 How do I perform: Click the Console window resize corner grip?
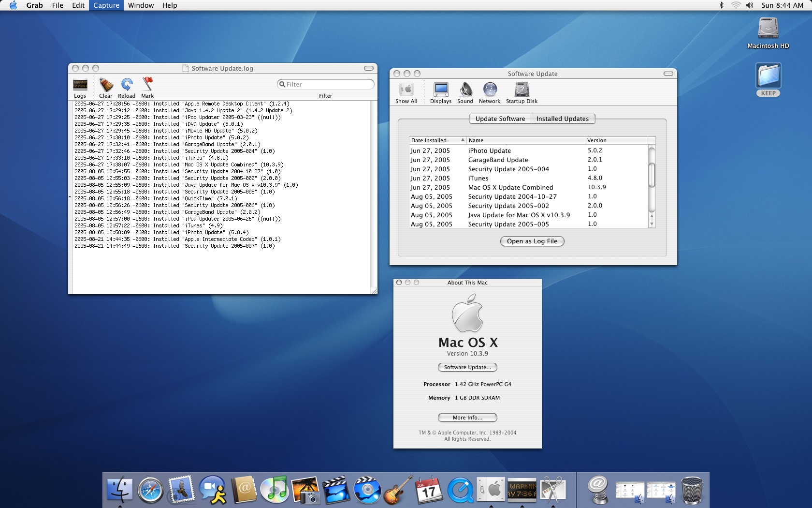pyautogui.click(x=374, y=291)
